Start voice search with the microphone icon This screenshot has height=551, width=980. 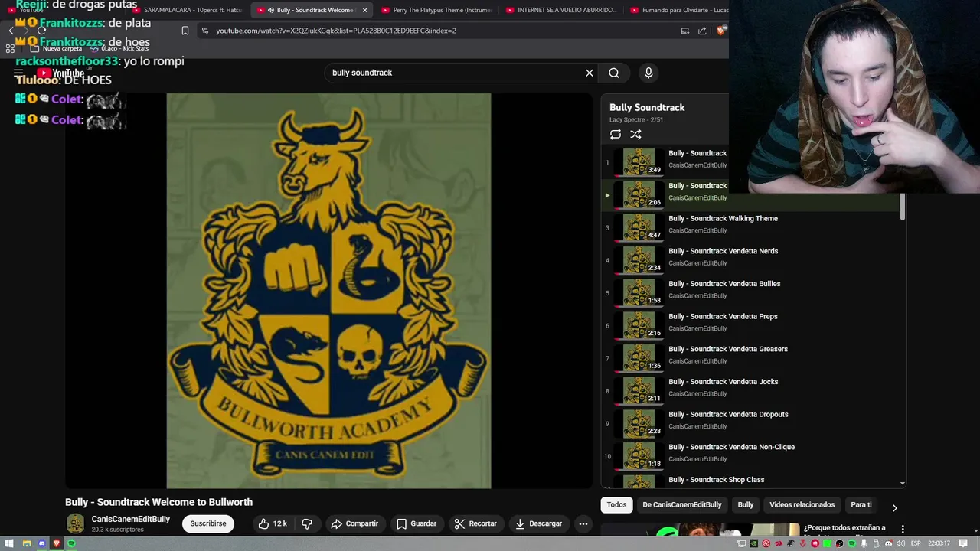[x=648, y=73]
